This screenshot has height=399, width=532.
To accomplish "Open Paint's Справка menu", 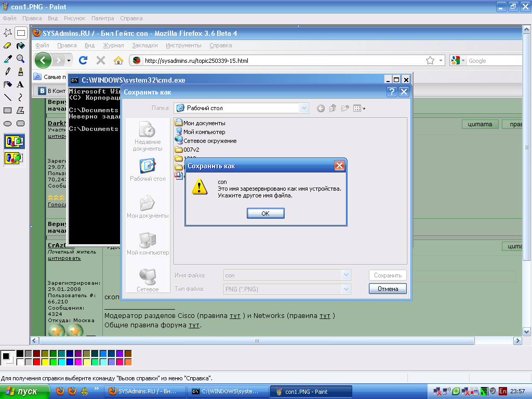I will click(131, 18).
